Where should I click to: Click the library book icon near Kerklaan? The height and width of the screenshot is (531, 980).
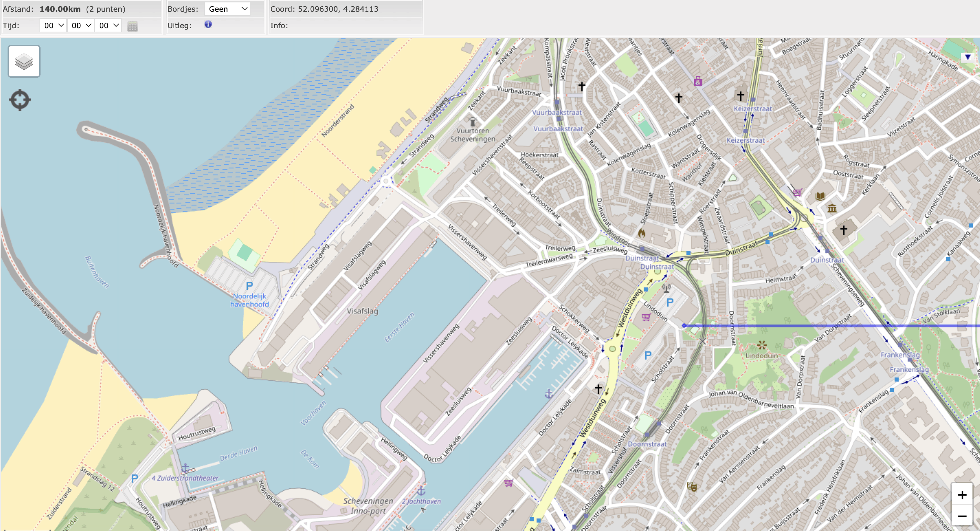[820, 196]
